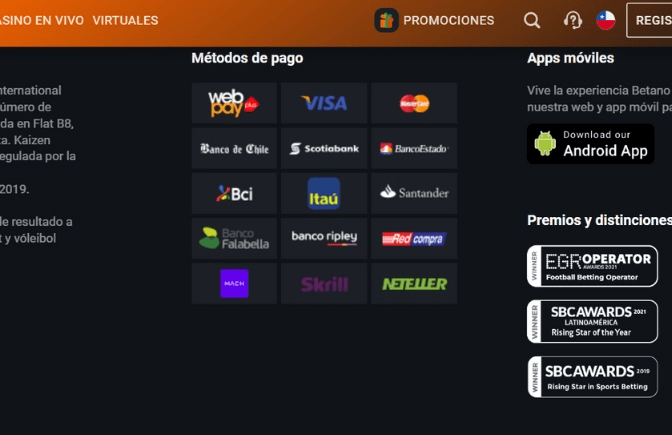Select the Itaú bank logo
Screen dimensions: 672x435
[324, 194]
